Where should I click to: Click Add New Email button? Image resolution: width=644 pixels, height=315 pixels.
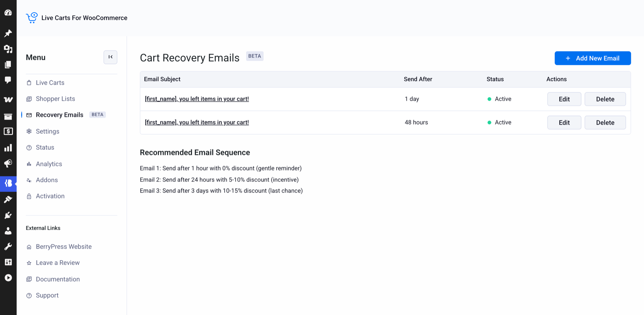point(593,58)
